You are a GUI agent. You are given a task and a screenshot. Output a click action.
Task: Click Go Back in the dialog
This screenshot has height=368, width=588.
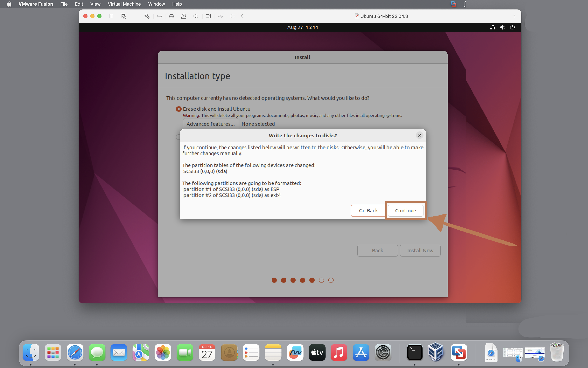pyautogui.click(x=368, y=210)
